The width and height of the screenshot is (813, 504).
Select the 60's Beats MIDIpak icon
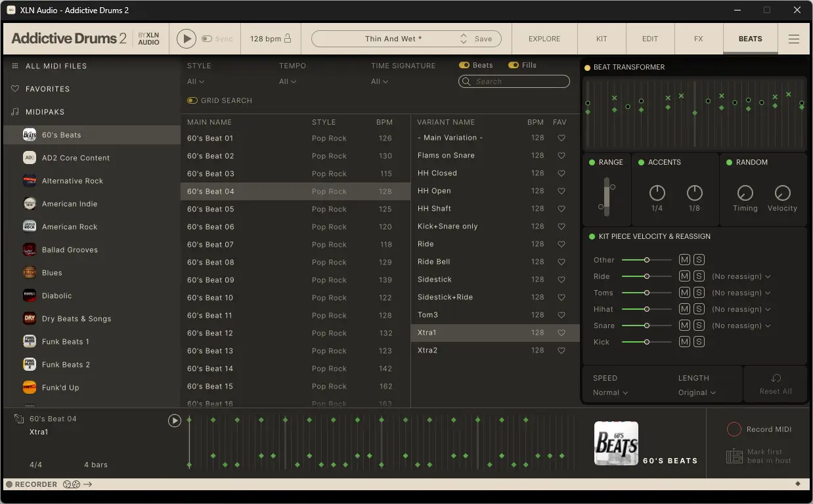click(x=30, y=135)
